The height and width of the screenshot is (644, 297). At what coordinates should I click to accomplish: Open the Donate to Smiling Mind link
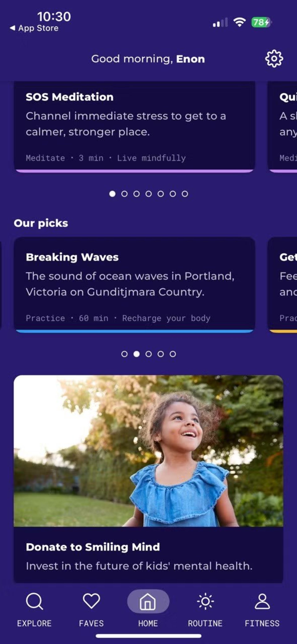tap(93, 547)
